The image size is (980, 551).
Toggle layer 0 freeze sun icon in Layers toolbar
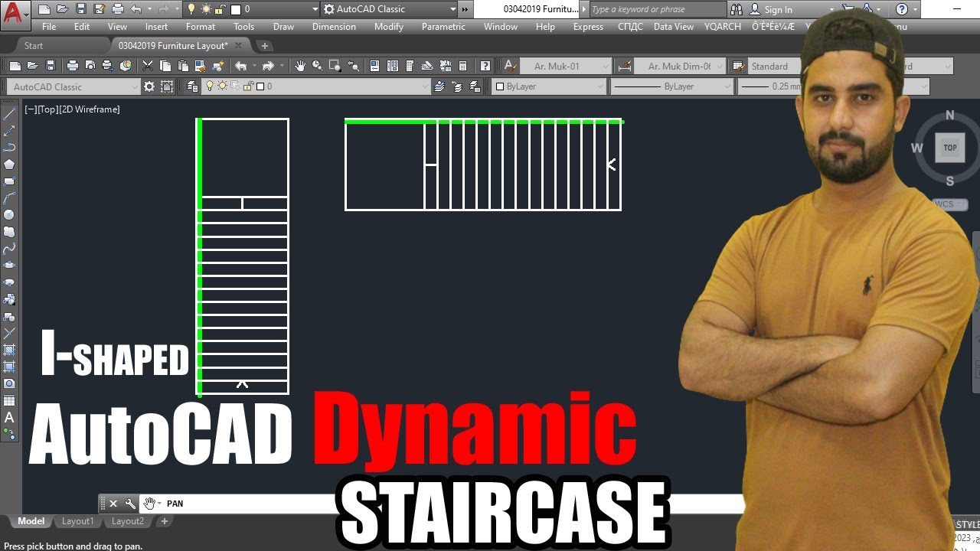222,86
